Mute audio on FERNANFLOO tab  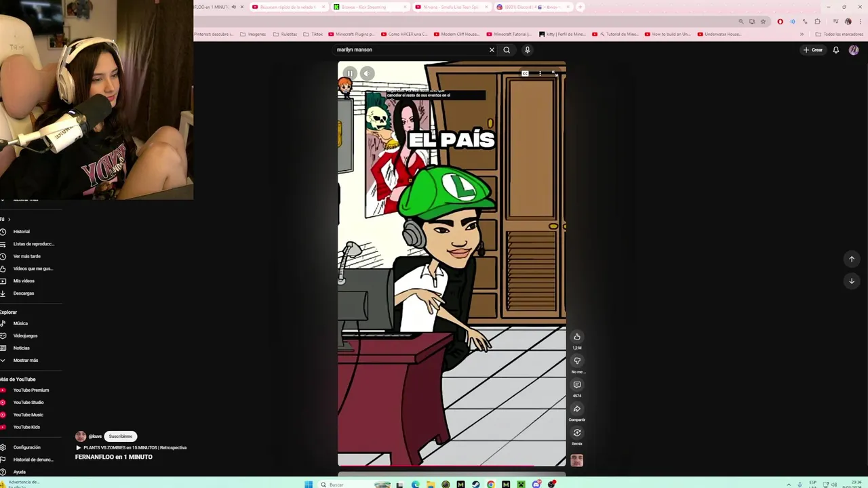click(x=233, y=7)
